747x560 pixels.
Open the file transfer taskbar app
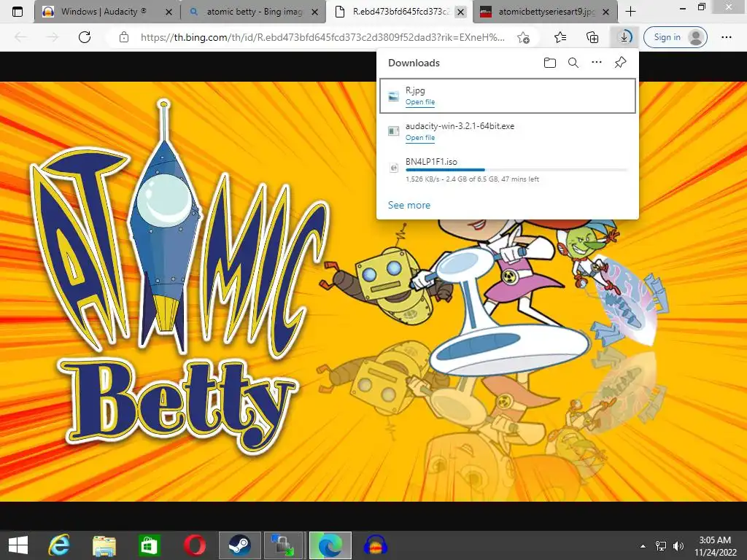[284, 545]
